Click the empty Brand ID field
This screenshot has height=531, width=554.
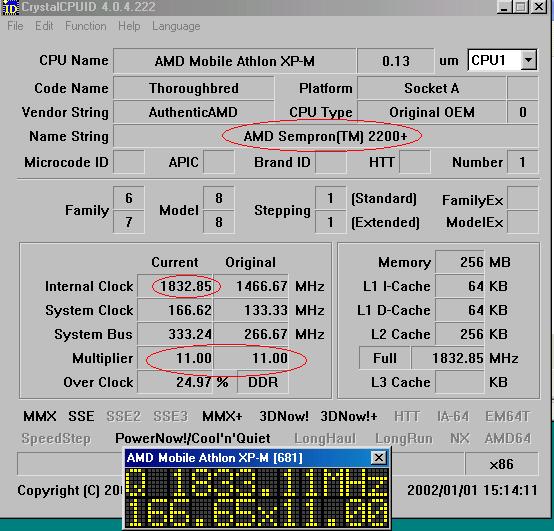(330, 162)
